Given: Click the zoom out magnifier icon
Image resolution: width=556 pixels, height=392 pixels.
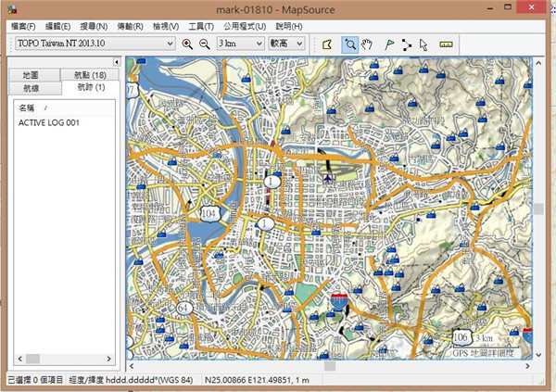Looking at the screenshot, I should (x=205, y=44).
